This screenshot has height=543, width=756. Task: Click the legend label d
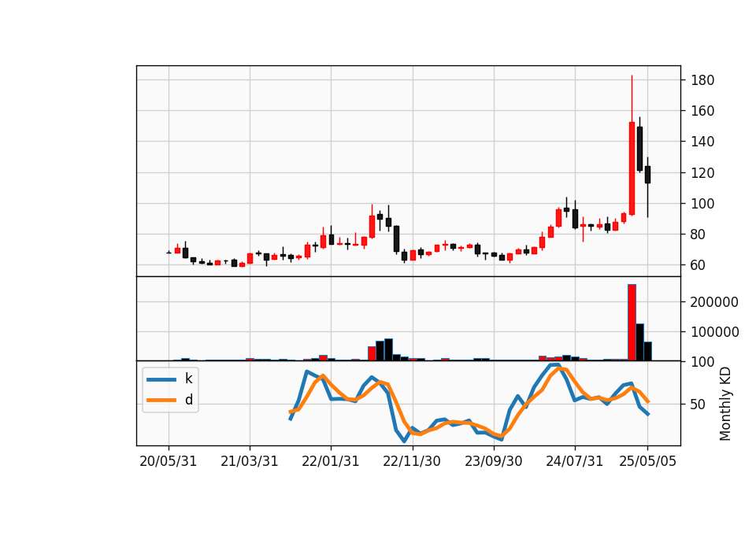click(x=188, y=400)
